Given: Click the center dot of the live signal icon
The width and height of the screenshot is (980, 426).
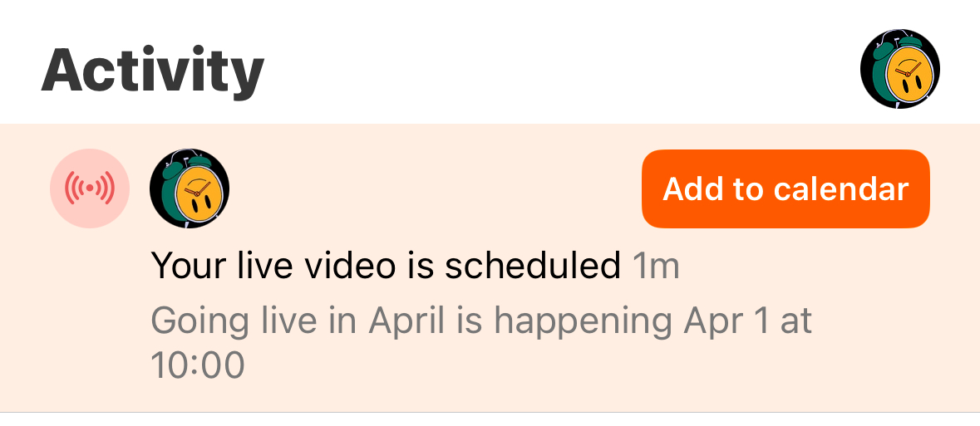Looking at the screenshot, I should [x=90, y=188].
